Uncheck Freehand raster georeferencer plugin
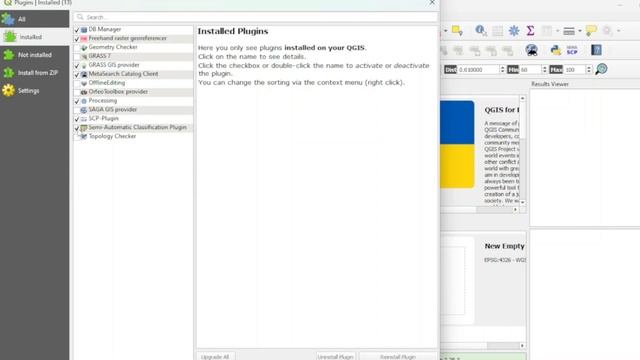The image size is (640, 360). tap(77, 39)
